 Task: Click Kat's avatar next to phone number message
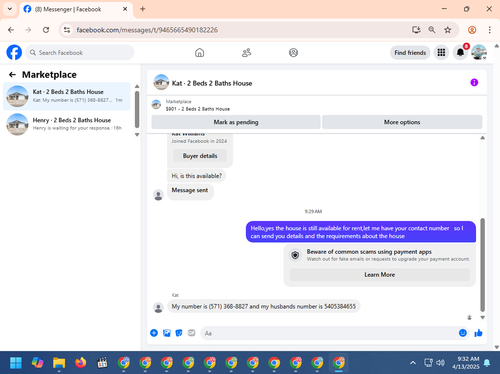tap(158, 307)
